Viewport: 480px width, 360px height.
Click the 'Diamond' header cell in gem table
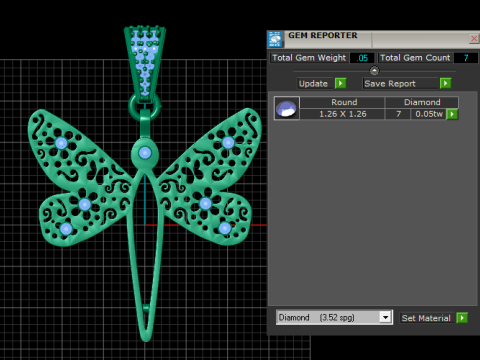click(422, 102)
